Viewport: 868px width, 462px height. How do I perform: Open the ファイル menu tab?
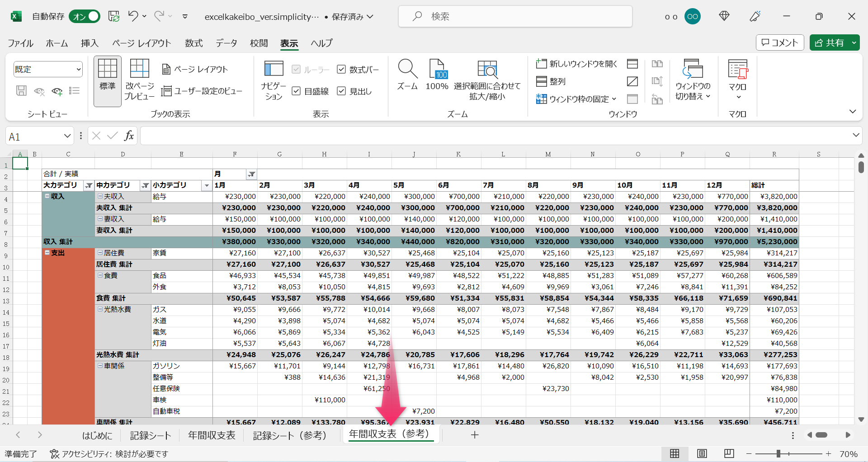20,43
